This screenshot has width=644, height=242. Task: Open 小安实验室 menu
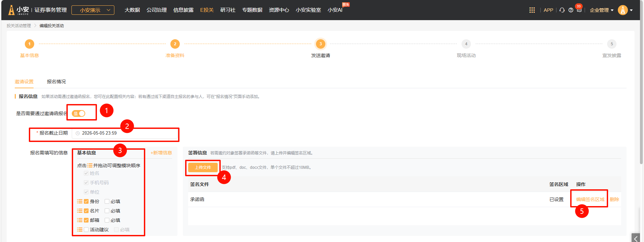pyautogui.click(x=308, y=10)
